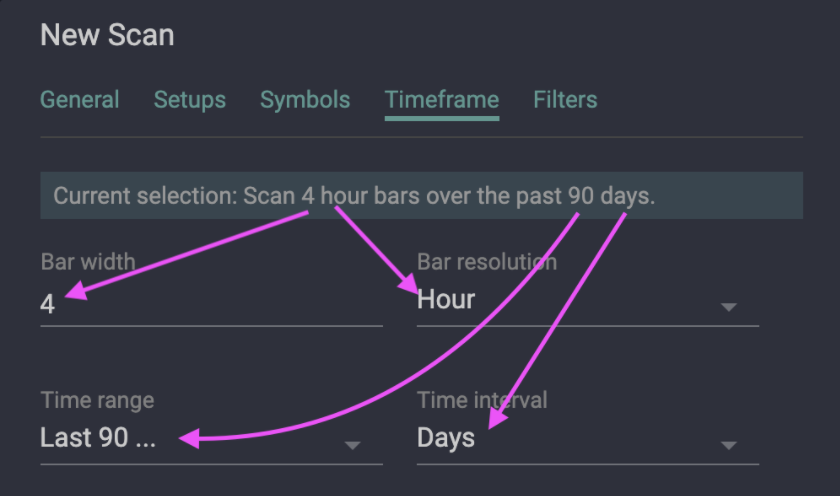Click the Time range label
The height and width of the screenshot is (496, 840).
click(x=97, y=400)
